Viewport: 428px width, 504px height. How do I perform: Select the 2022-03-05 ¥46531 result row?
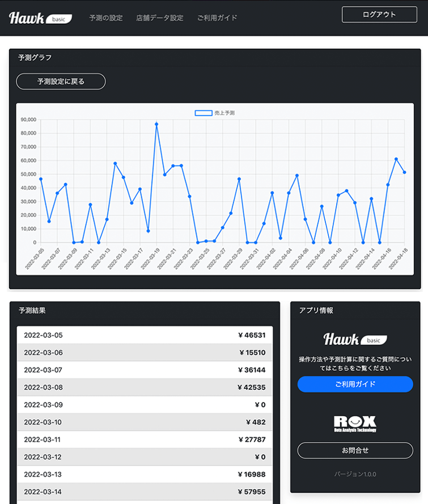pyautogui.click(x=145, y=335)
